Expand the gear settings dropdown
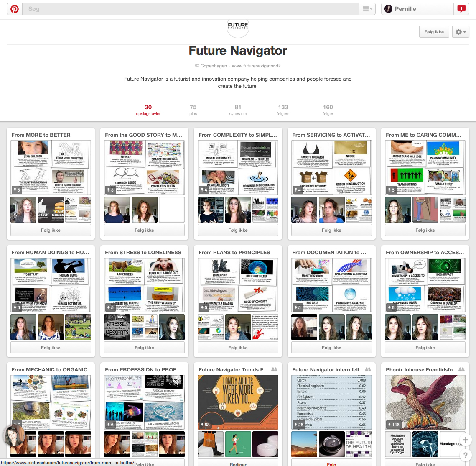 click(461, 32)
